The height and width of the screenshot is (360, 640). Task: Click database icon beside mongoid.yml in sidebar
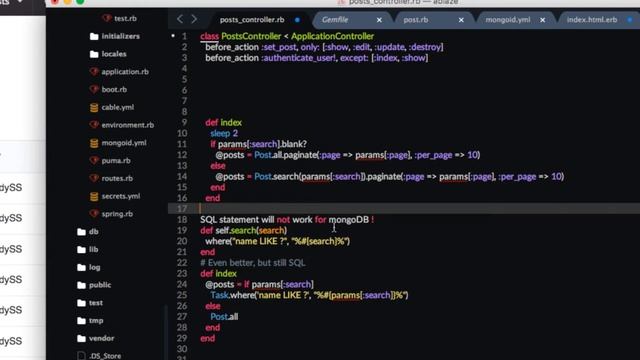94,143
